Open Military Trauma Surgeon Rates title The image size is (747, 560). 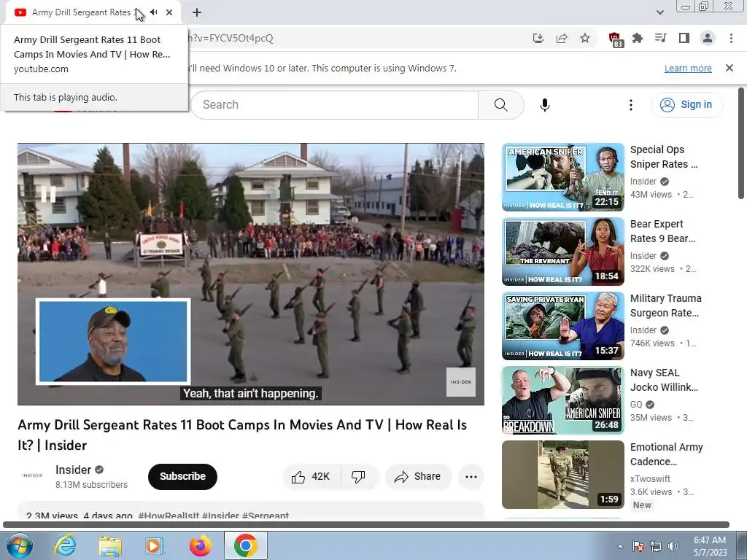[x=665, y=306]
